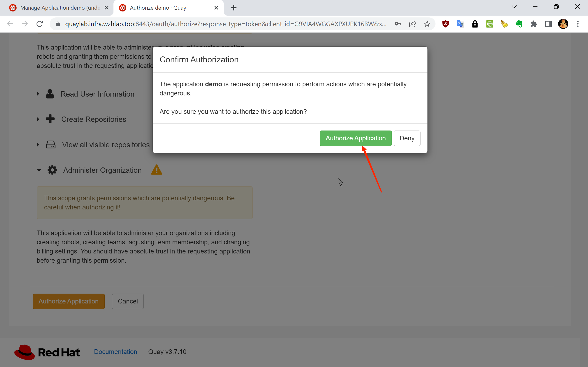The width and height of the screenshot is (588, 367).
Task: Click the share page icon
Action: tap(412, 24)
